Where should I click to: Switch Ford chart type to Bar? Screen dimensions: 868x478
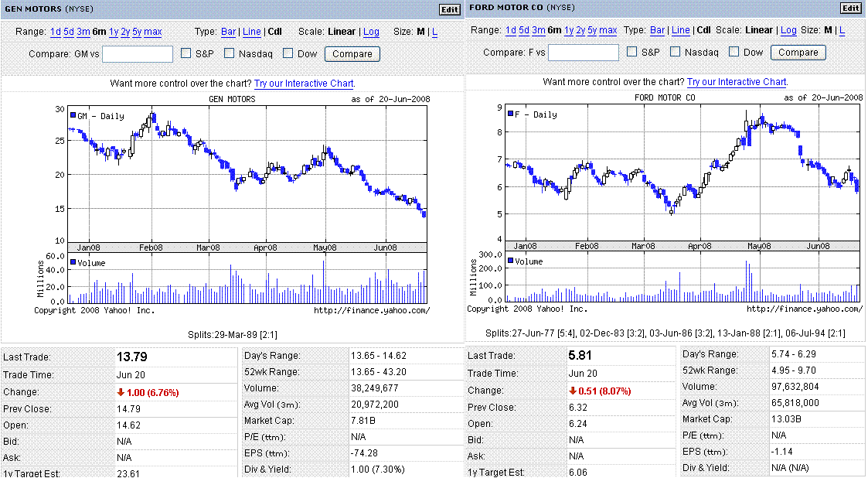(657, 30)
